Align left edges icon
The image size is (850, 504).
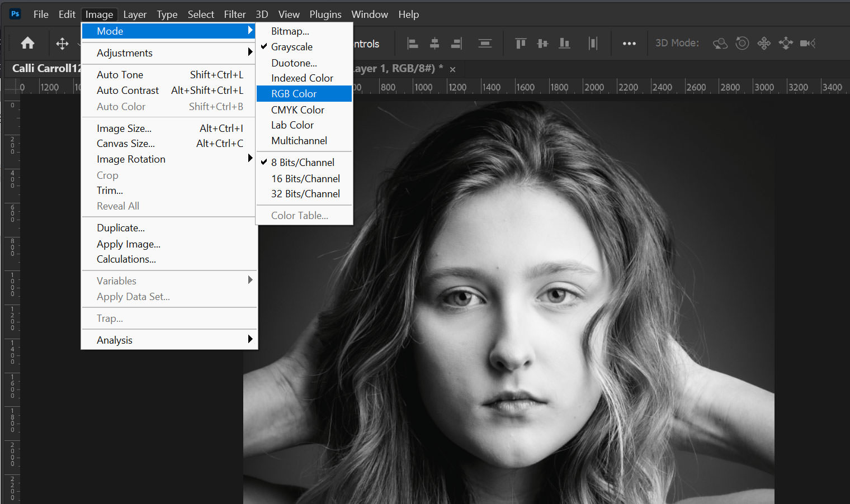[x=413, y=43]
